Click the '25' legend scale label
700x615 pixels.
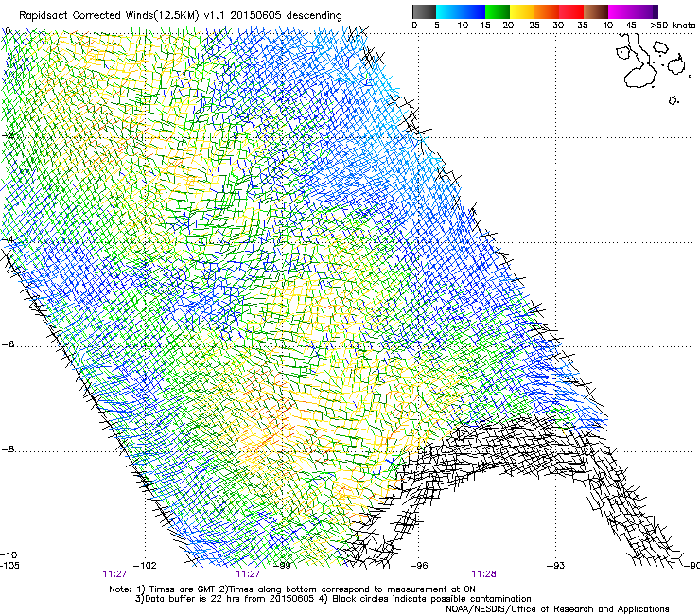pos(534,26)
